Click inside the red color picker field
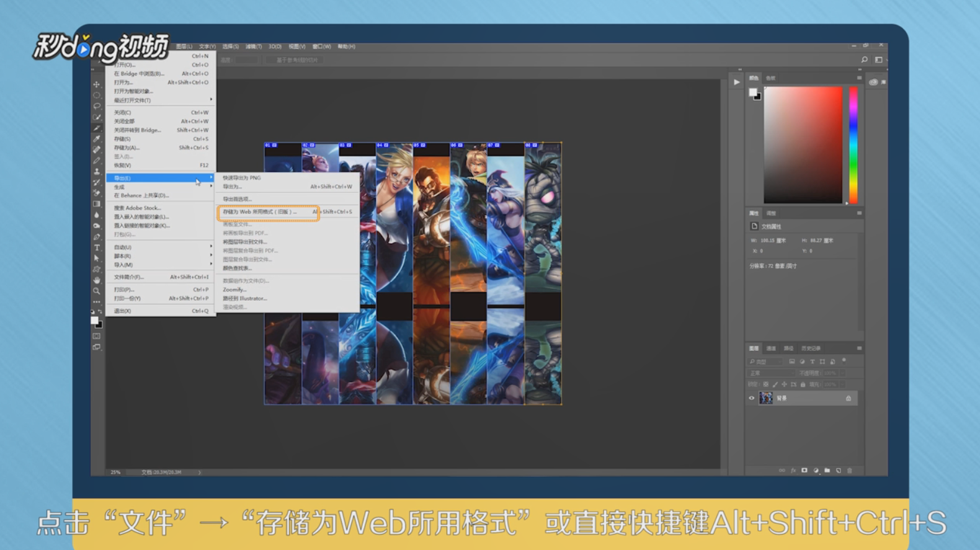Viewport: 980px width, 550px height. pyautogui.click(x=803, y=145)
